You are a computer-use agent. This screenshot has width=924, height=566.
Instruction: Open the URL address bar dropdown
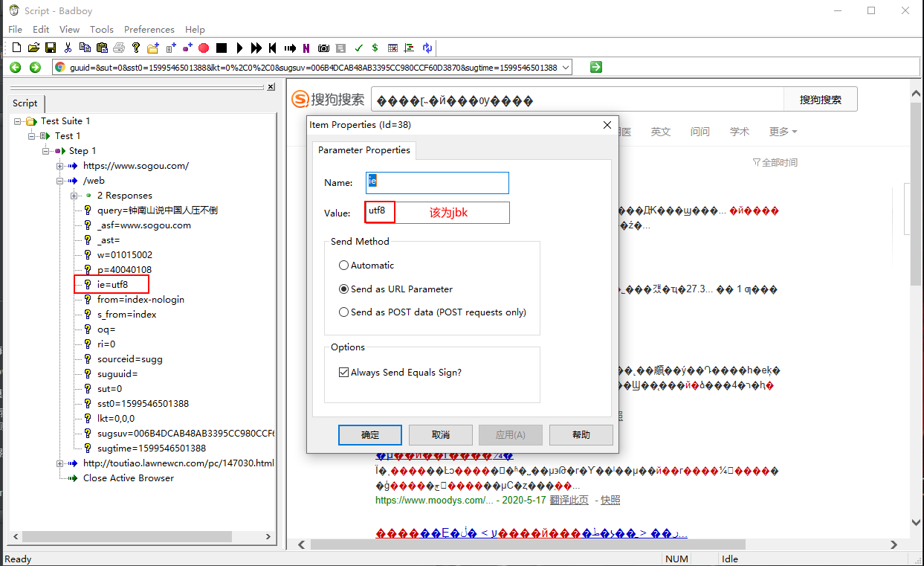[x=566, y=68]
